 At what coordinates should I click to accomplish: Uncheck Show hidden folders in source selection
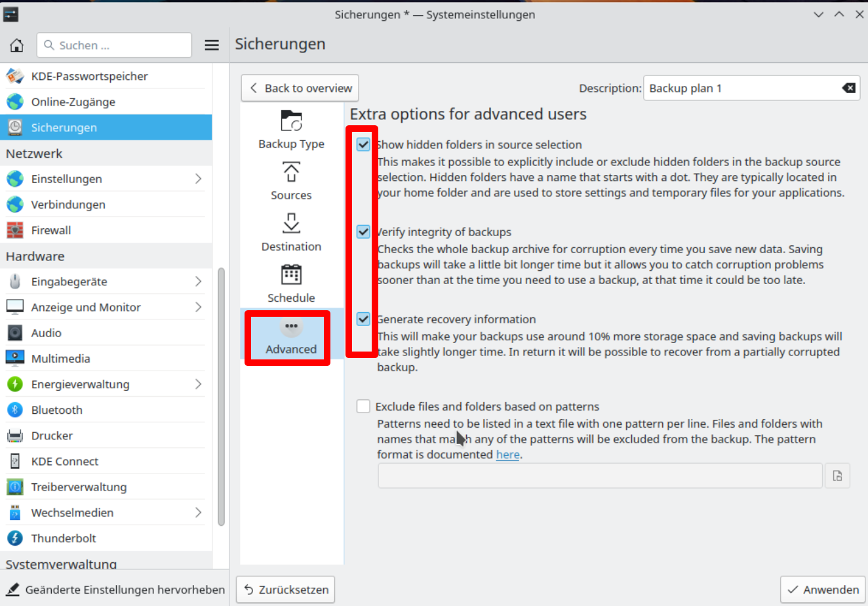363,144
